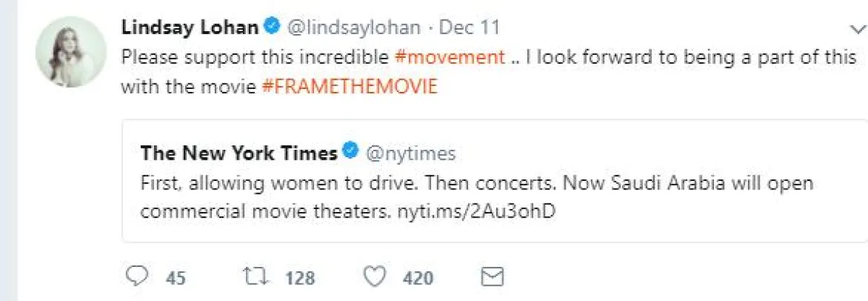
Task: Click Lindsay Lohan's verified badge
Action: pyautogui.click(x=271, y=28)
